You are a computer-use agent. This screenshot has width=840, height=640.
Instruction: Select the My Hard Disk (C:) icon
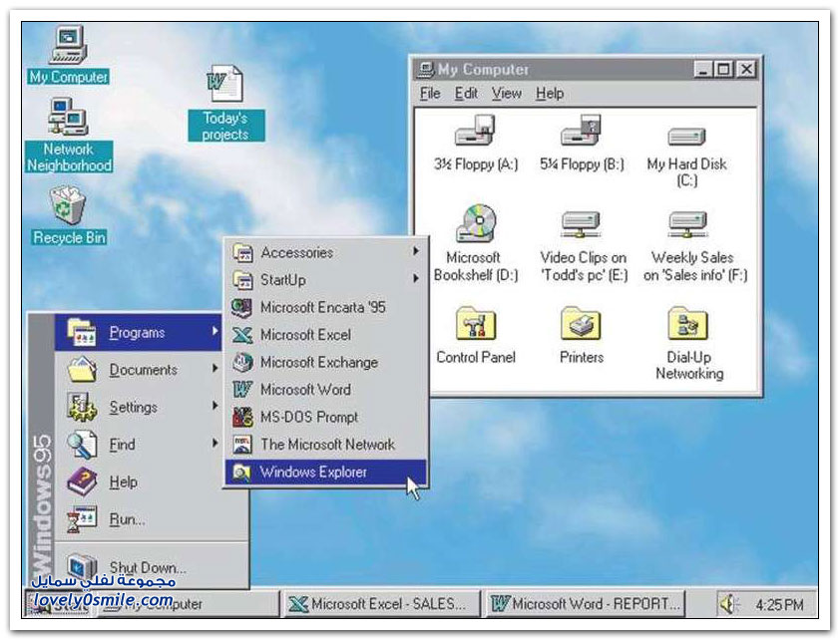686,137
